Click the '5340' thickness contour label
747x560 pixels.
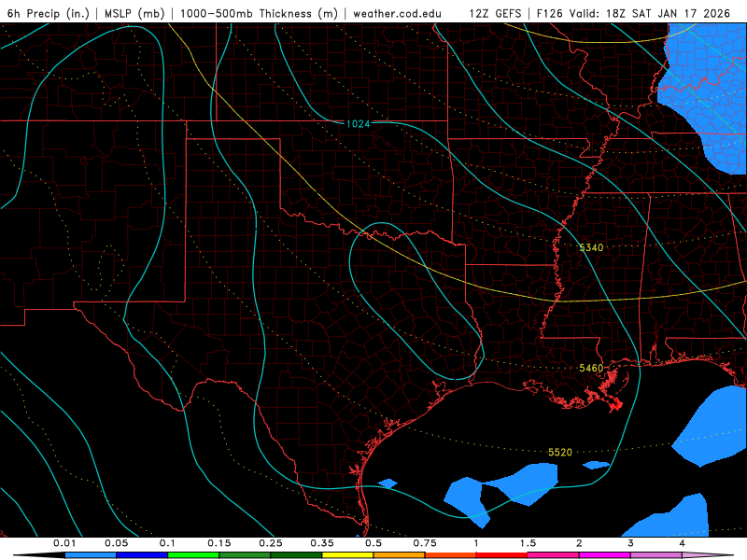pyautogui.click(x=591, y=247)
